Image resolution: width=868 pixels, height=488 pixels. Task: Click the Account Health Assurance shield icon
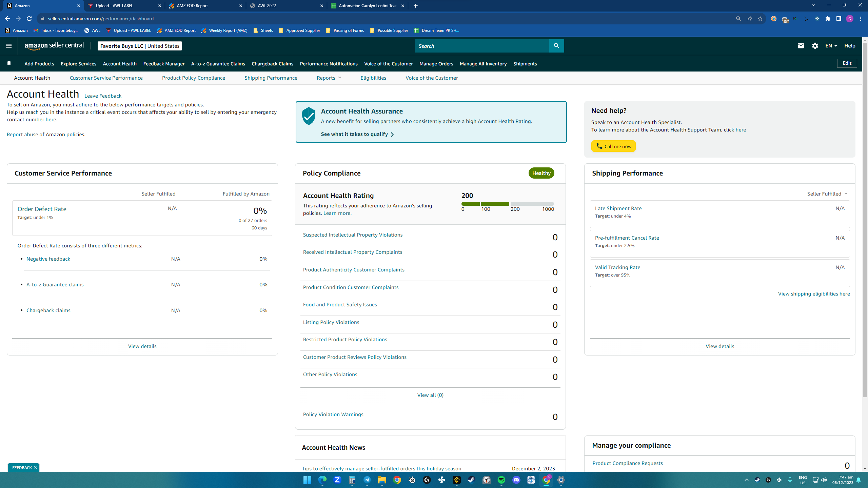pyautogui.click(x=309, y=116)
